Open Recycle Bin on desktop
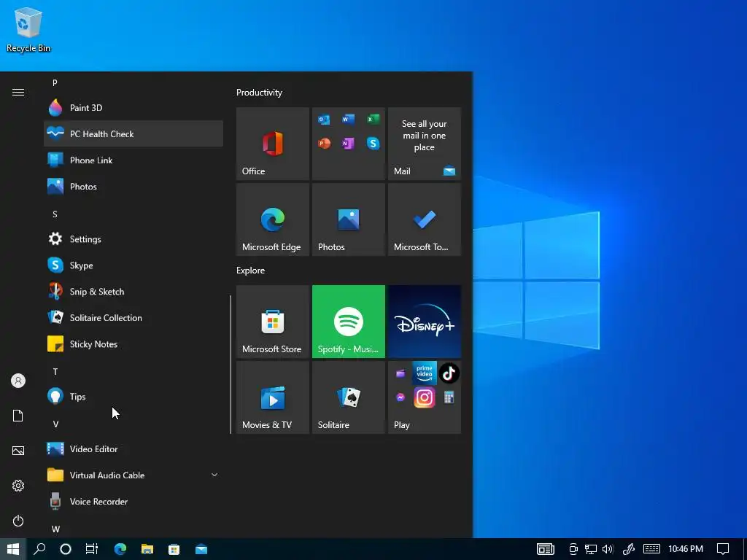Viewport: 747px width, 560px height. click(28, 29)
